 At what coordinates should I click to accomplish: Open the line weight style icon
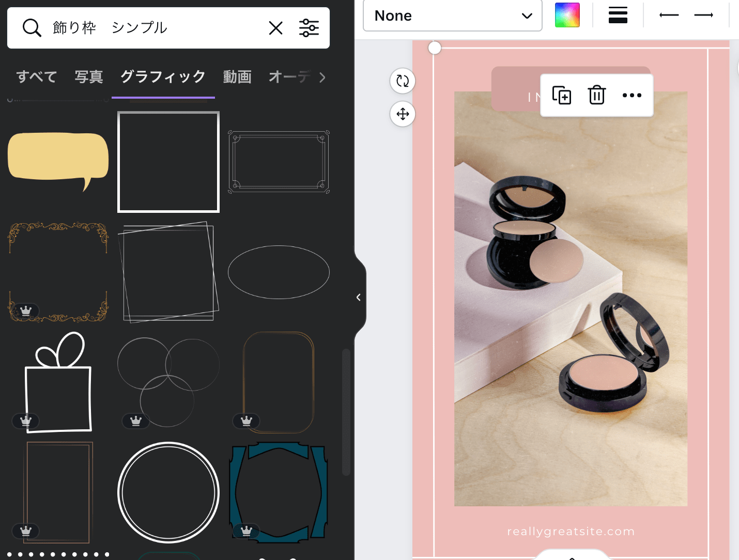(618, 15)
